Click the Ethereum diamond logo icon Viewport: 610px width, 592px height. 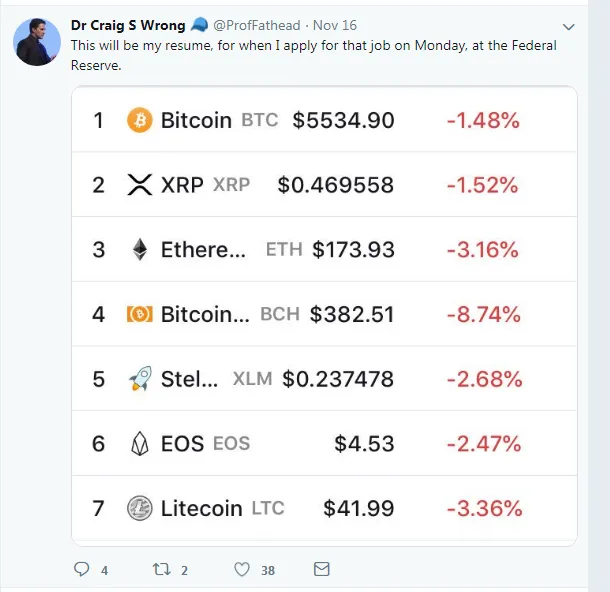(140, 249)
